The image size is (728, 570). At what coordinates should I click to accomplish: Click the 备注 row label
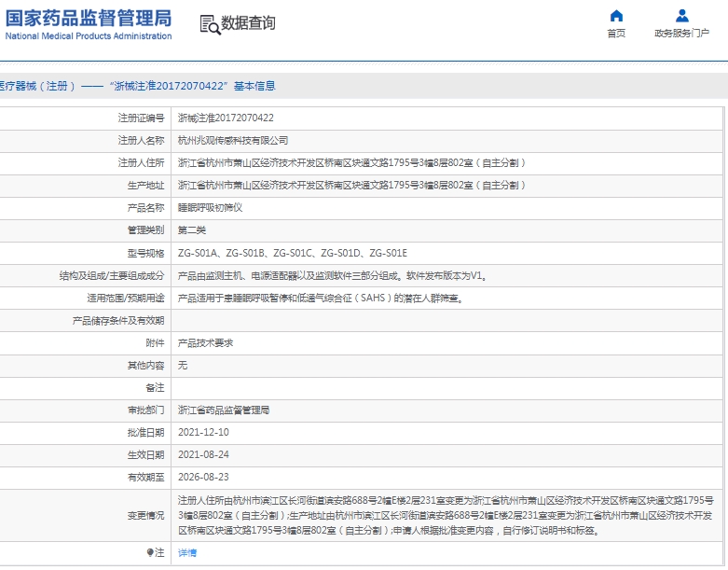click(x=155, y=387)
